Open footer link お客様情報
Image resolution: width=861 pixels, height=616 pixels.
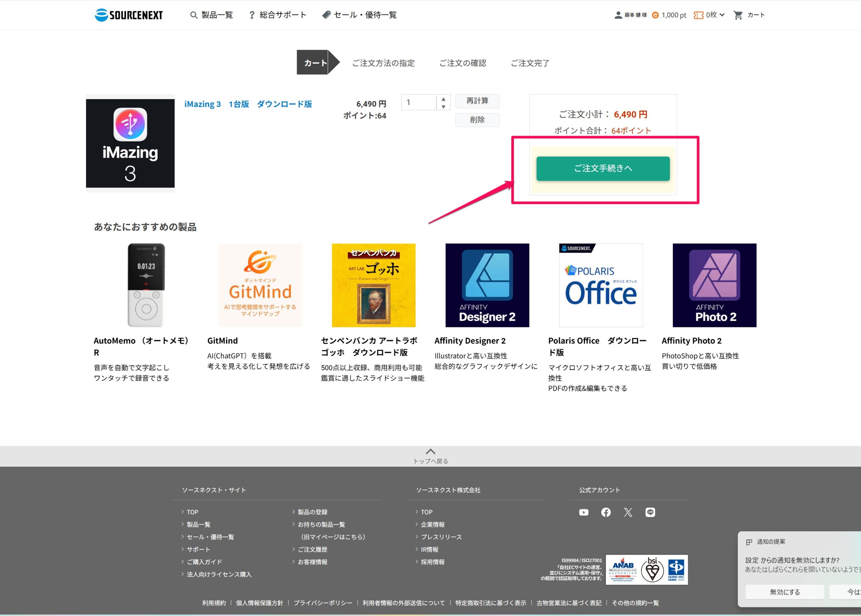(x=312, y=562)
